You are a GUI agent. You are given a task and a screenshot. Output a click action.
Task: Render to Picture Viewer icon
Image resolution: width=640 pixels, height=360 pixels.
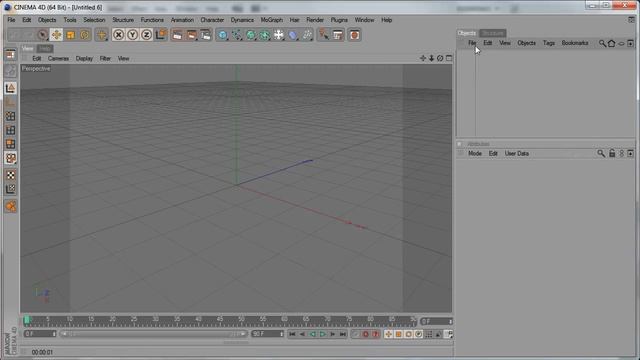tap(191, 35)
